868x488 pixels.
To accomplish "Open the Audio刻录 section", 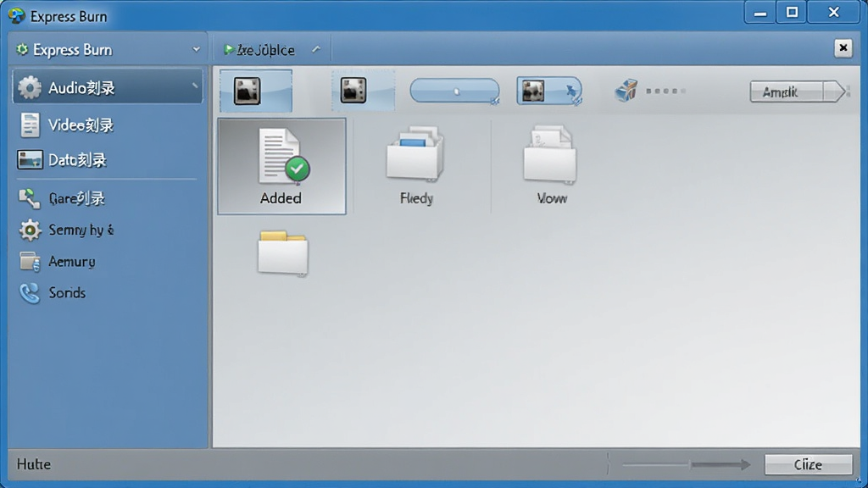I will [108, 87].
